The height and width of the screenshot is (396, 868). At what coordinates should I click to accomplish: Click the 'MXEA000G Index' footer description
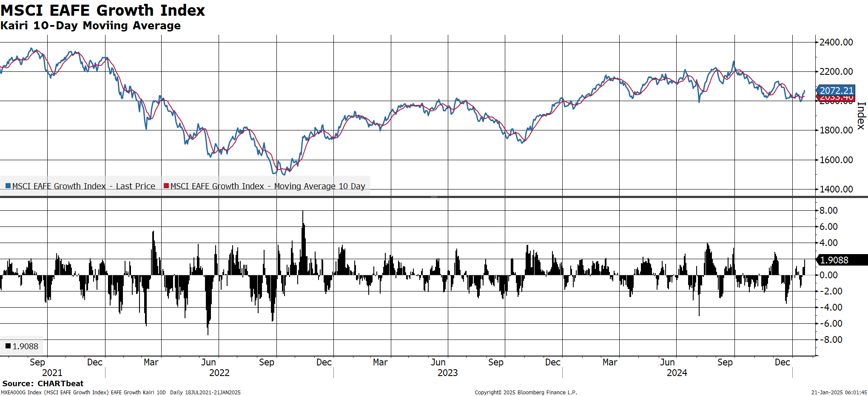[121, 392]
